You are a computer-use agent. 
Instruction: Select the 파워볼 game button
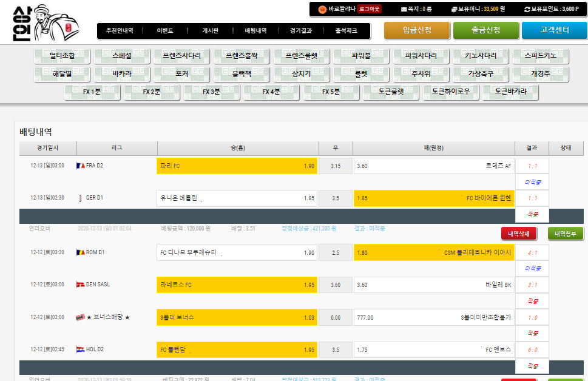pyautogui.click(x=361, y=56)
